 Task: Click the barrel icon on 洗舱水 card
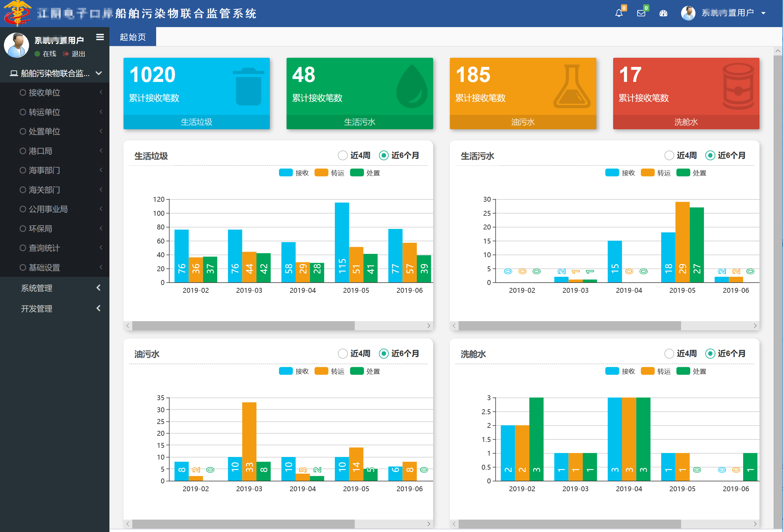pyautogui.click(x=738, y=86)
